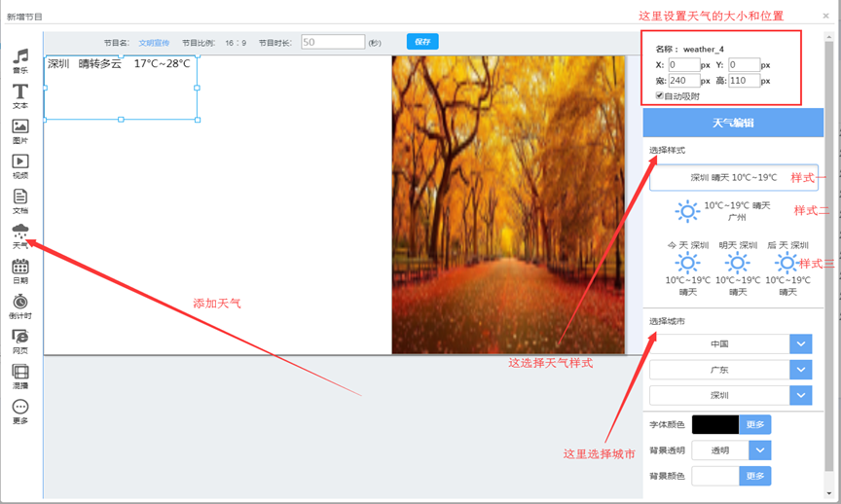
Task: Open the province dropdown showing 广东
Action: (x=800, y=370)
